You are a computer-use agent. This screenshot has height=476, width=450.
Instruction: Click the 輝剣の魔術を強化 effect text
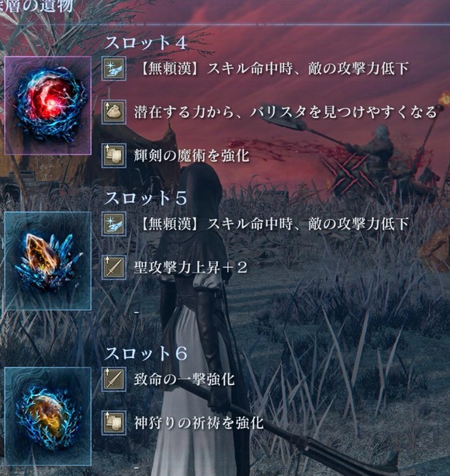point(192,156)
